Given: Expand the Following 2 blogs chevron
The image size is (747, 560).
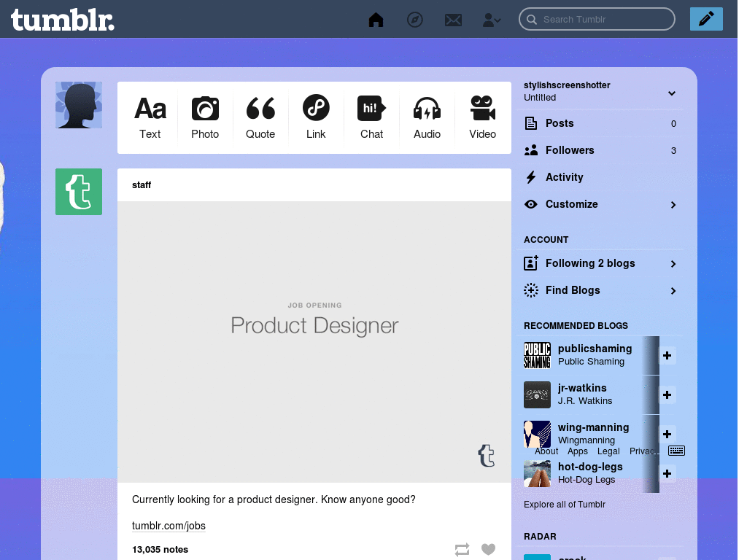Looking at the screenshot, I should tap(673, 264).
